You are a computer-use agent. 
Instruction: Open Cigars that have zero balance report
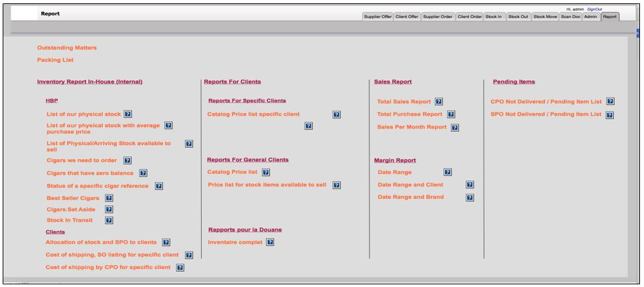click(90, 173)
